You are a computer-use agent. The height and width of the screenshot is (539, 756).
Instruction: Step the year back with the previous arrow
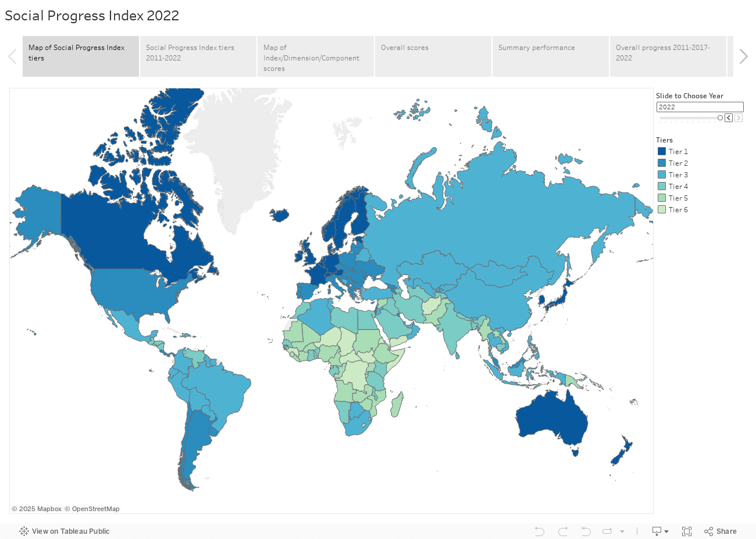click(x=729, y=118)
